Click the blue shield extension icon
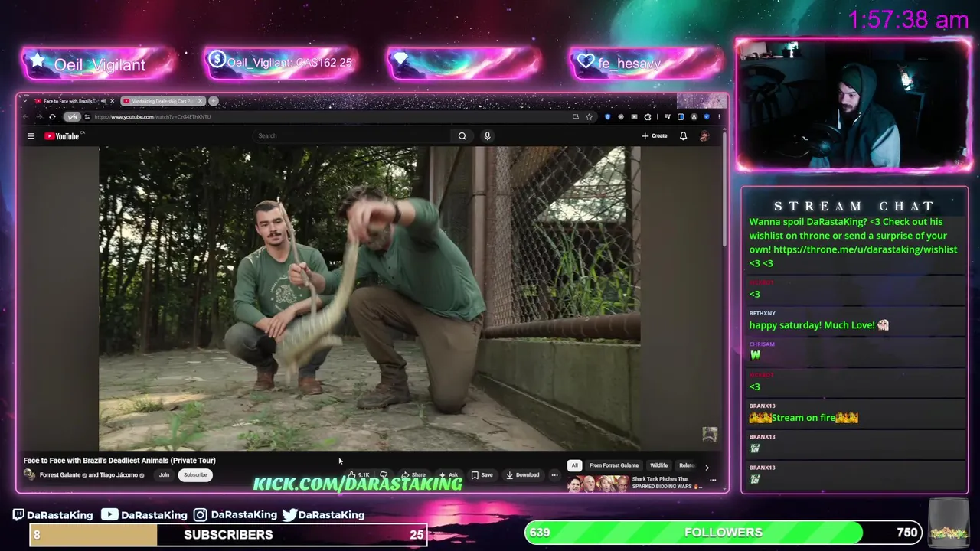Image resolution: width=980 pixels, height=551 pixels. coord(607,117)
